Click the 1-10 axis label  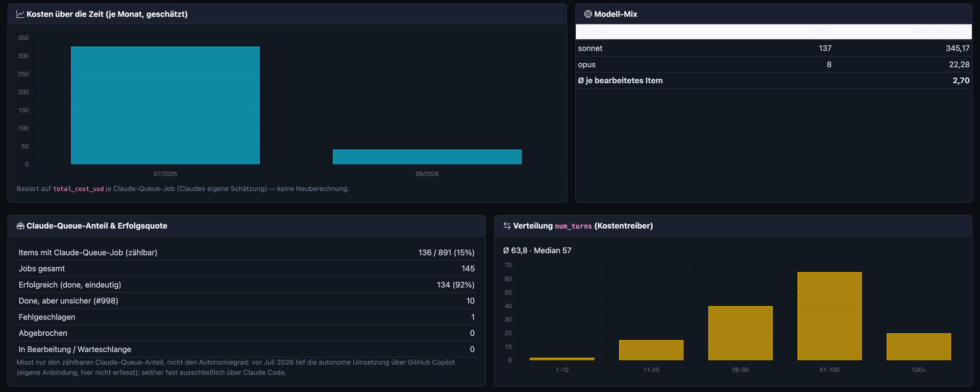click(562, 370)
